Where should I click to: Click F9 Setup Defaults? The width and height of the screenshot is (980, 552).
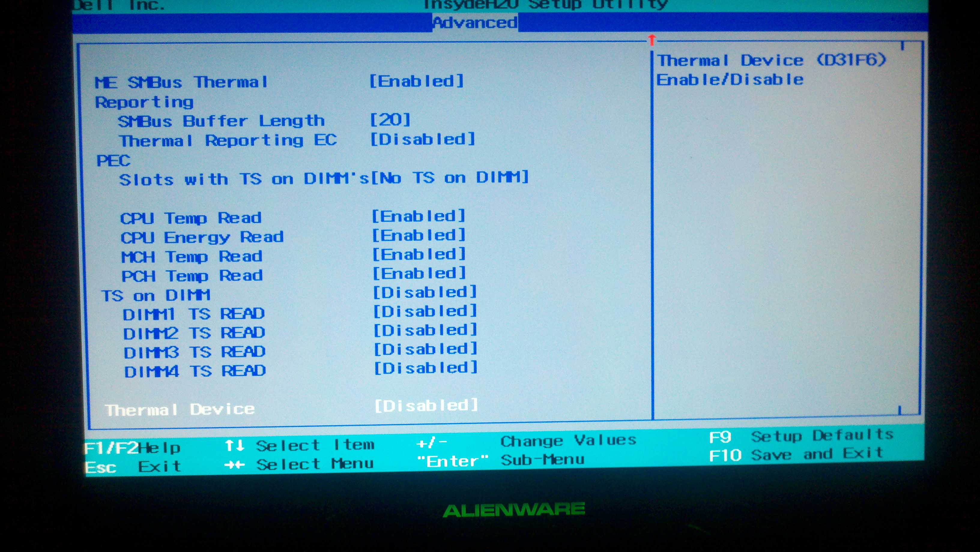(801, 436)
